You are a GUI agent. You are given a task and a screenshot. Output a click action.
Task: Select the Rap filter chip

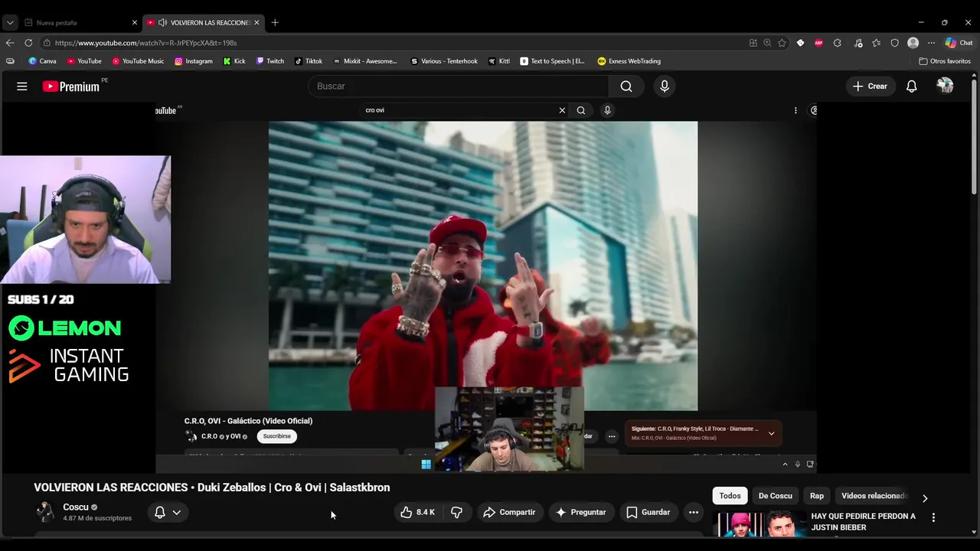pyautogui.click(x=817, y=496)
